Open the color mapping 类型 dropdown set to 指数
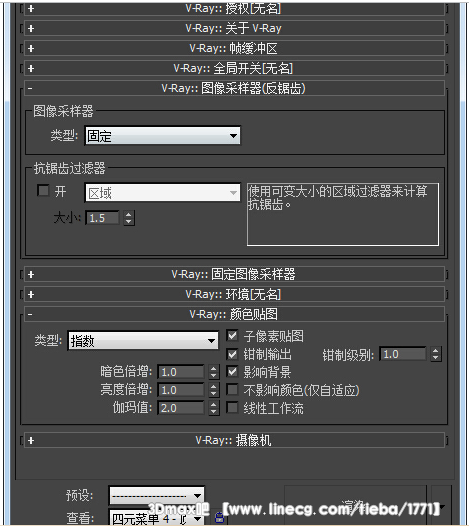Screen dimensions: 469x526 (x=143, y=341)
